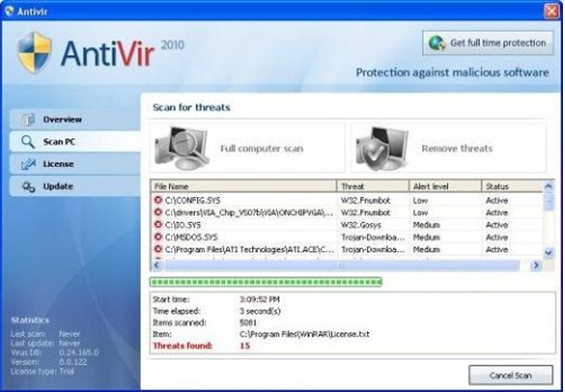Click the green scan progress bar

[266, 282]
